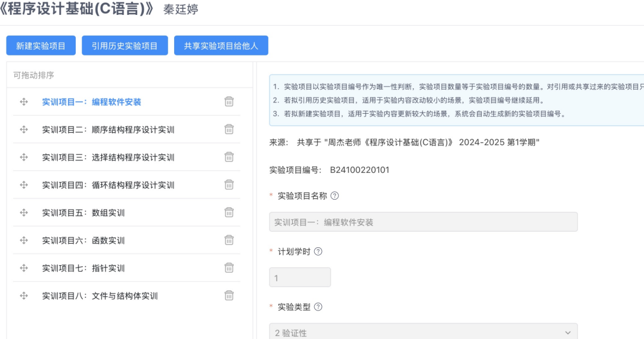The width and height of the screenshot is (644, 339).
Task: Click the 计划学时 input box
Action: point(300,278)
